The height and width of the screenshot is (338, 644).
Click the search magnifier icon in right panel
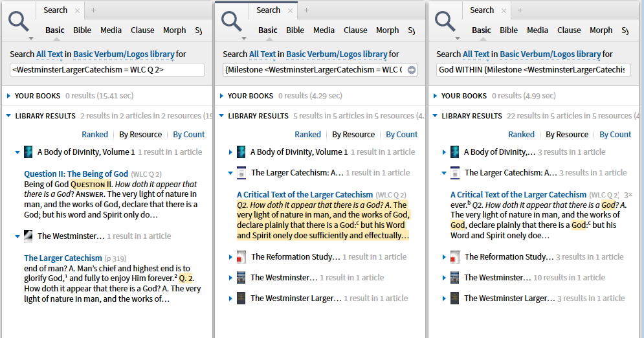(445, 21)
